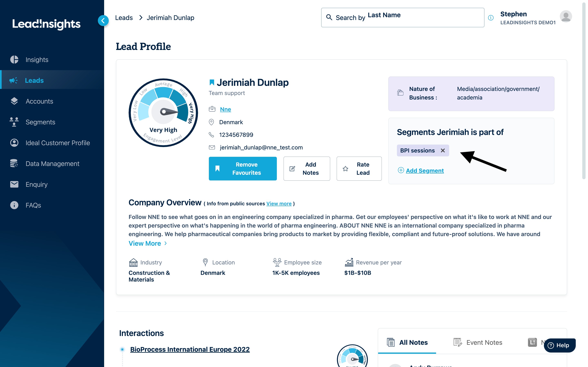
Task: Click the FAQs info icon
Action: tap(14, 205)
